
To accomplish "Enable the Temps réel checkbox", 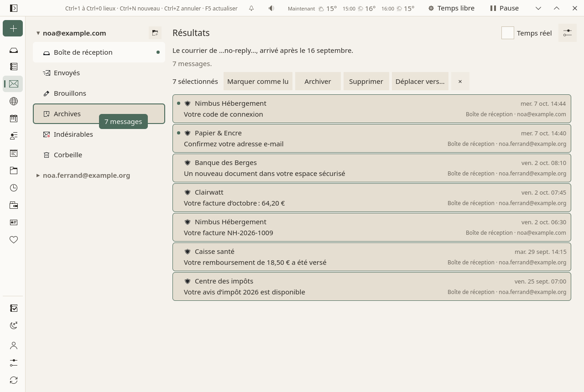I will click(x=508, y=33).
